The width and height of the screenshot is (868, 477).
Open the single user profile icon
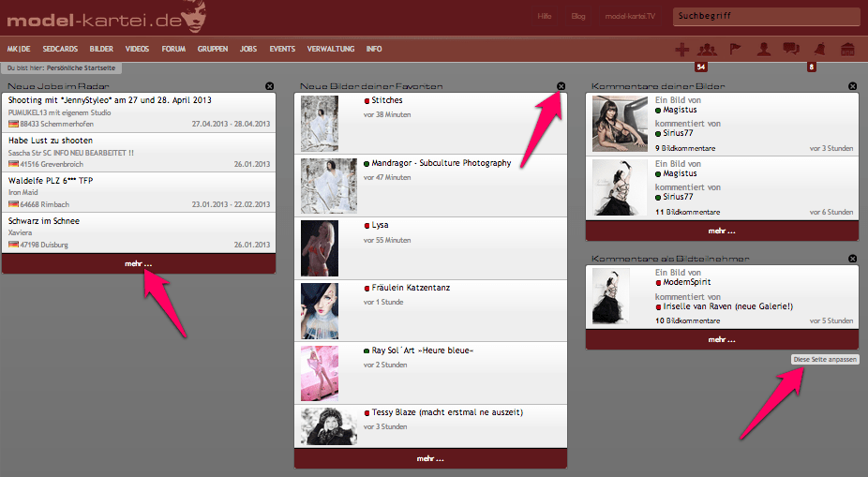tap(764, 50)
